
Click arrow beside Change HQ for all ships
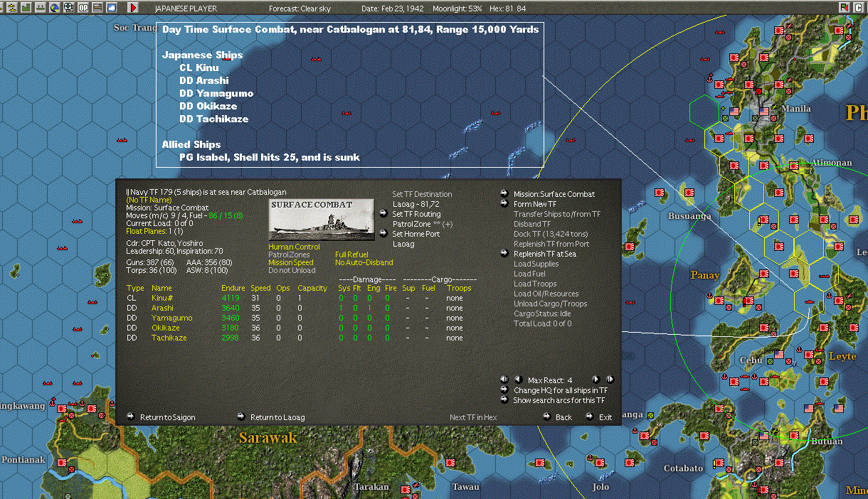tap(504, 390)
